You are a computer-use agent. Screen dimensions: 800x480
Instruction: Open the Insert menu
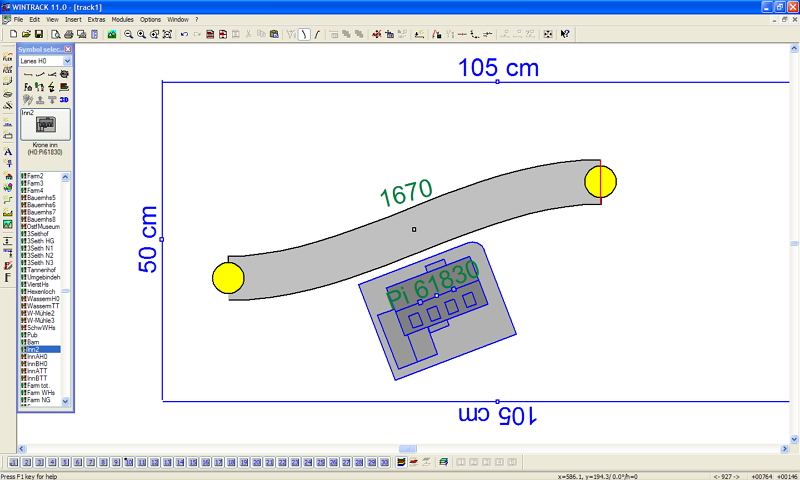(73, 19)
